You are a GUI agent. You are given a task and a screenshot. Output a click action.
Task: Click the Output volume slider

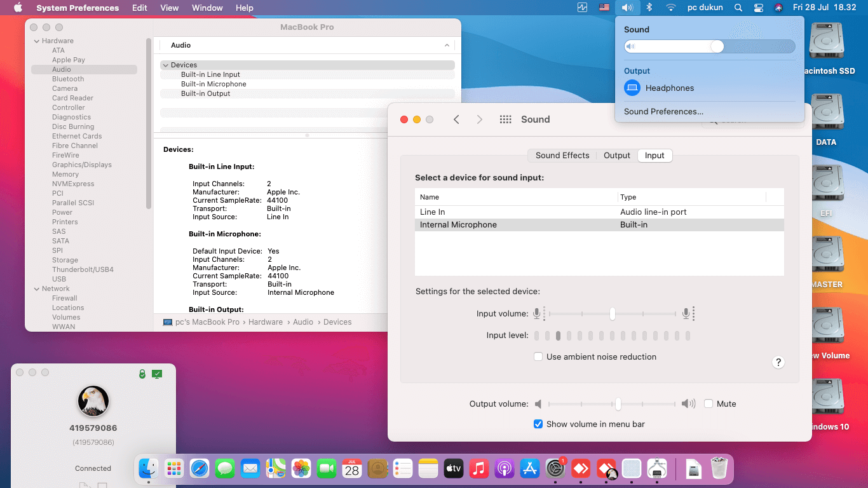click(613, 404)
